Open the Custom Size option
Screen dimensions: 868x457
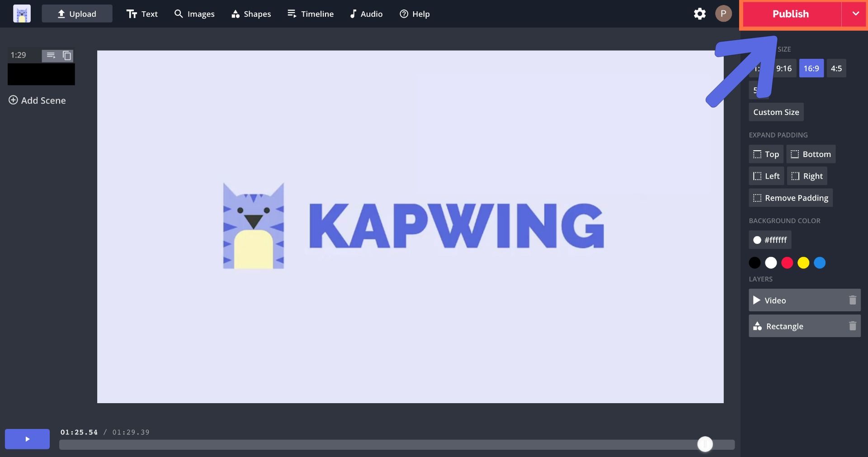point(776,112)
